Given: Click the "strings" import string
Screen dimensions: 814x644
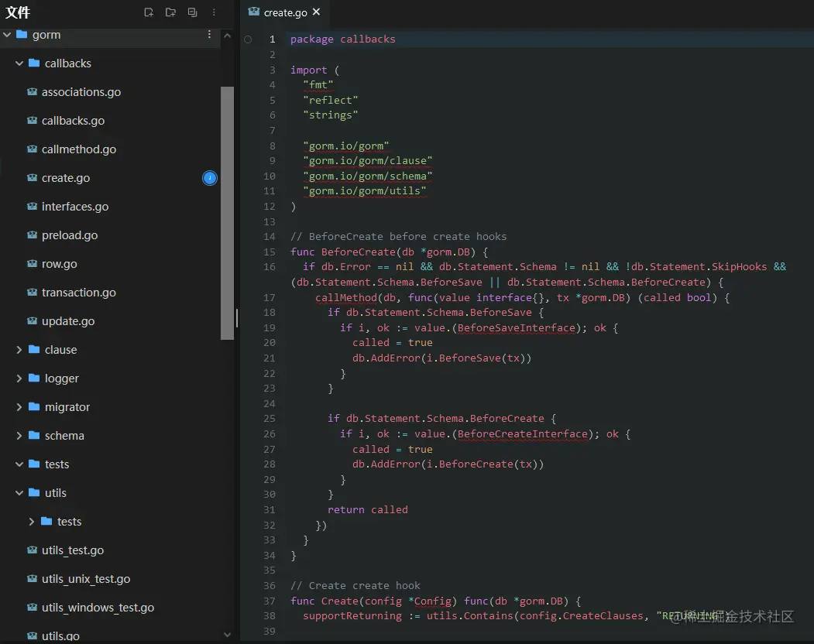Looking at the screenshot, I should point(330,115).
